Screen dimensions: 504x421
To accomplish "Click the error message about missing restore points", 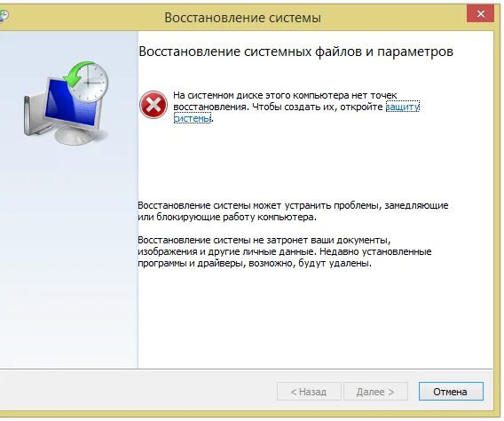I will (x=296, y=107).
